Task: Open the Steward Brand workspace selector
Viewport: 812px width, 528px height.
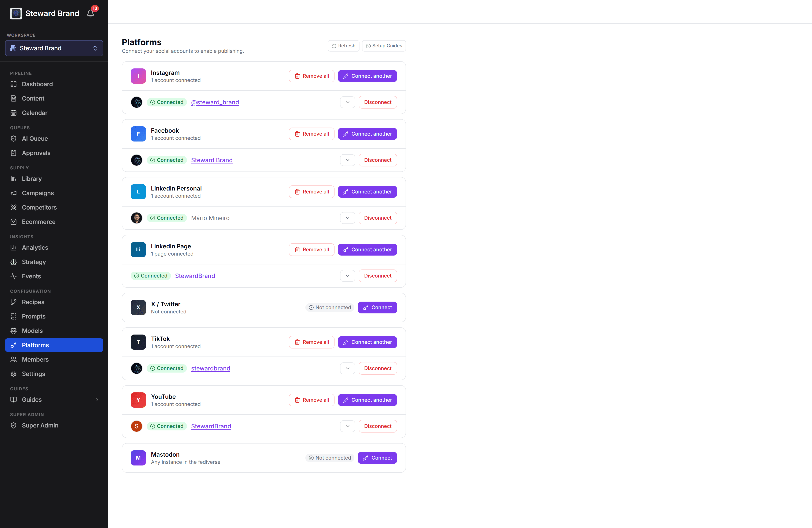Action: 54,48
